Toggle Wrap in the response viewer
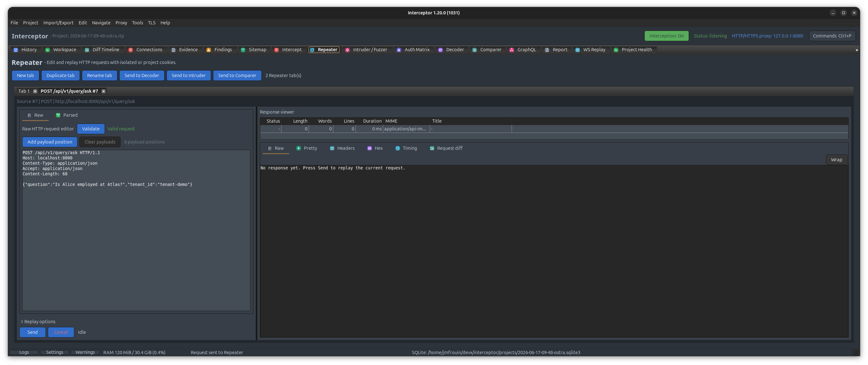Viewport: 868px width, 365px height. tap(836, 160)
